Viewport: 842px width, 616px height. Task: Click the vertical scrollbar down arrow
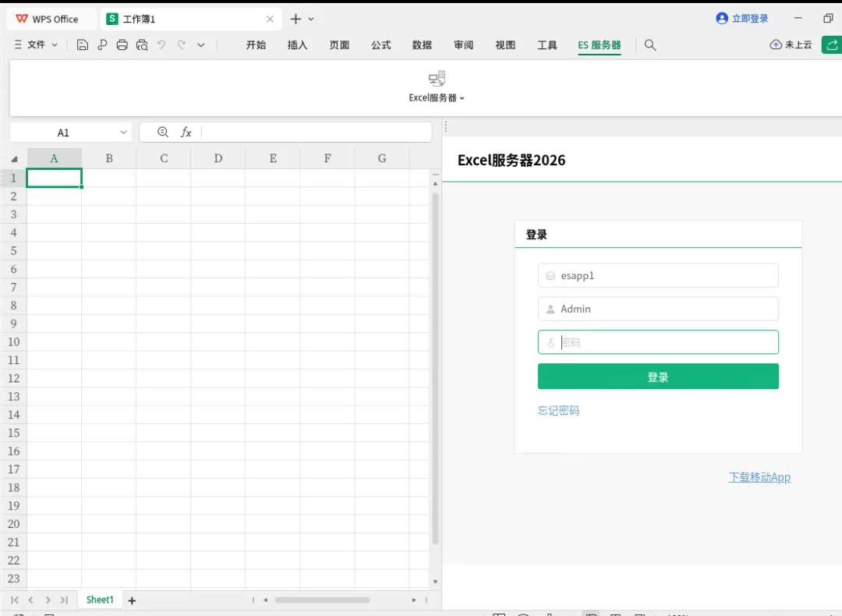435,582
